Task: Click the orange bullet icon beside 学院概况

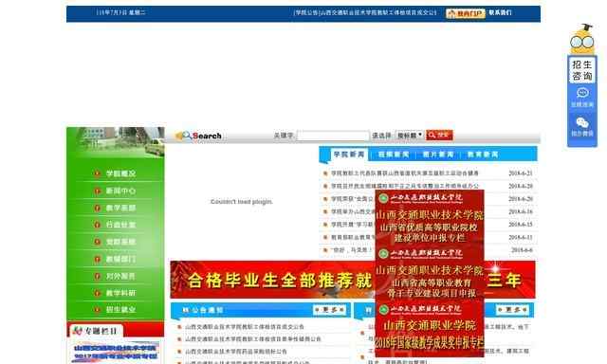Action: [97, 173]
